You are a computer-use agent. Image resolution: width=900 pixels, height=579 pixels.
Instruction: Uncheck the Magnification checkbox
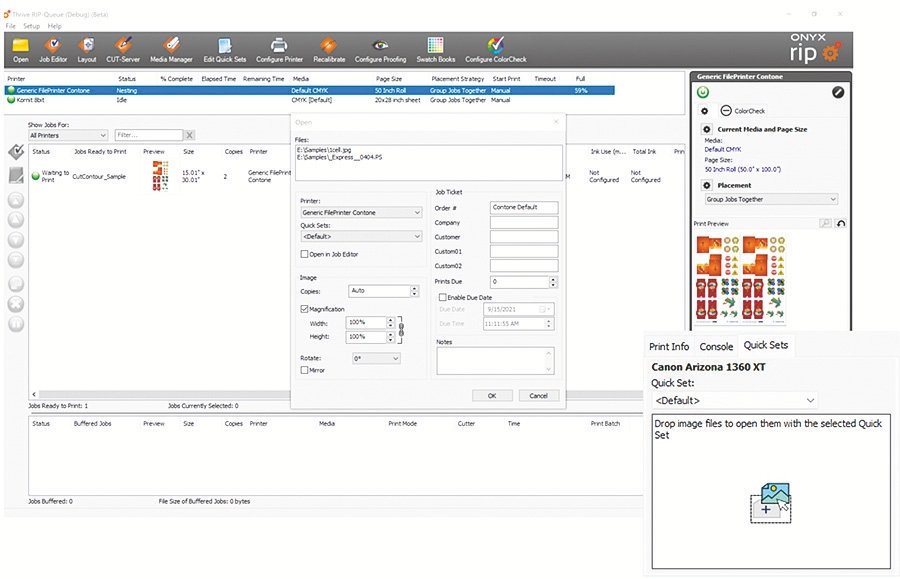pyautogui.click(x=306, y=309)
